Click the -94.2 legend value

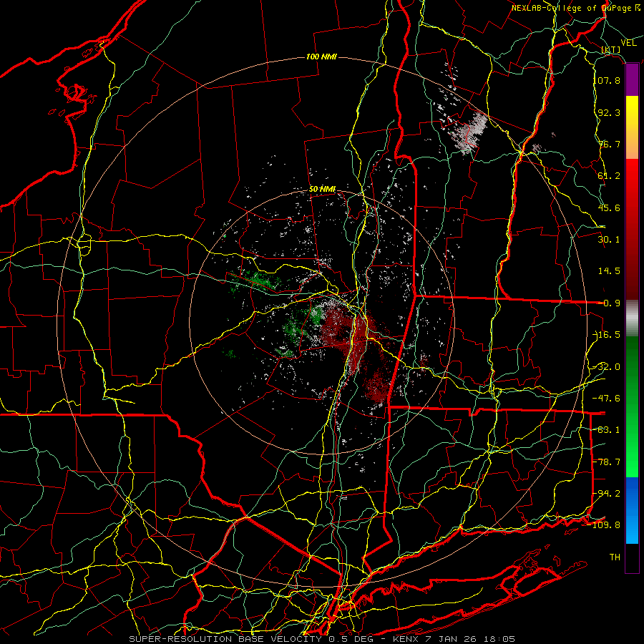click(x=608, y=494)
